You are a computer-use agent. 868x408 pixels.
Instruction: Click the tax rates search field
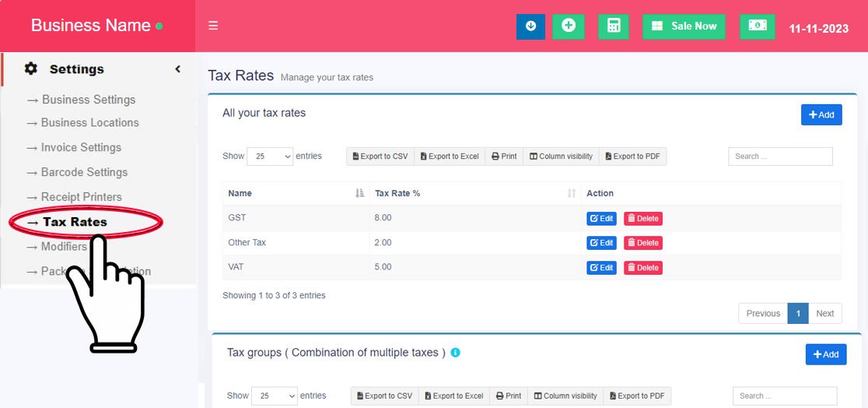click(x=780, y=157)
